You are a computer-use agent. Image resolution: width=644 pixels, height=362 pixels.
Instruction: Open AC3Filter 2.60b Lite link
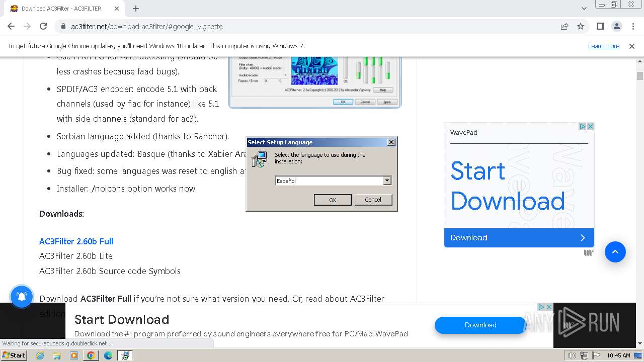coord(76,256)
